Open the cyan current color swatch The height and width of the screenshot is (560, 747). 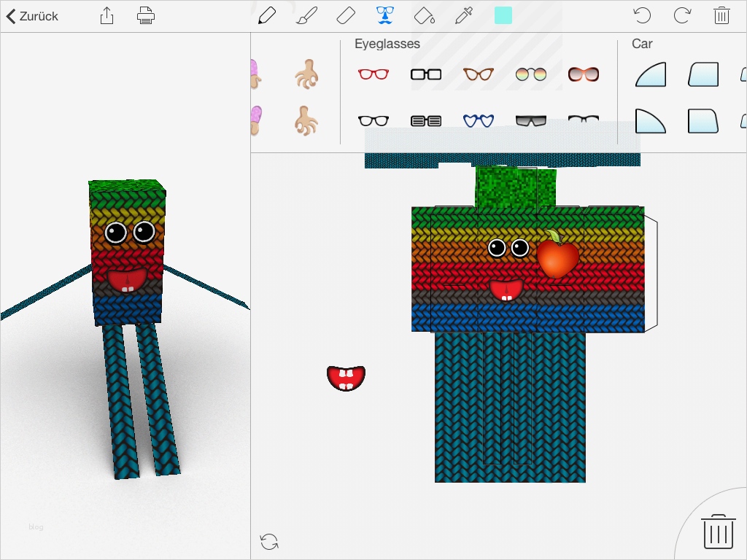503,16
